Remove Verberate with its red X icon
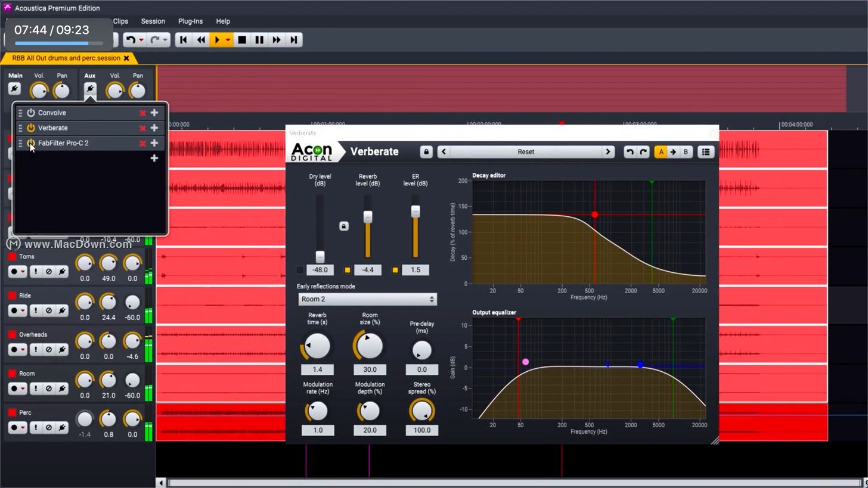 click(x=142, y=128)
